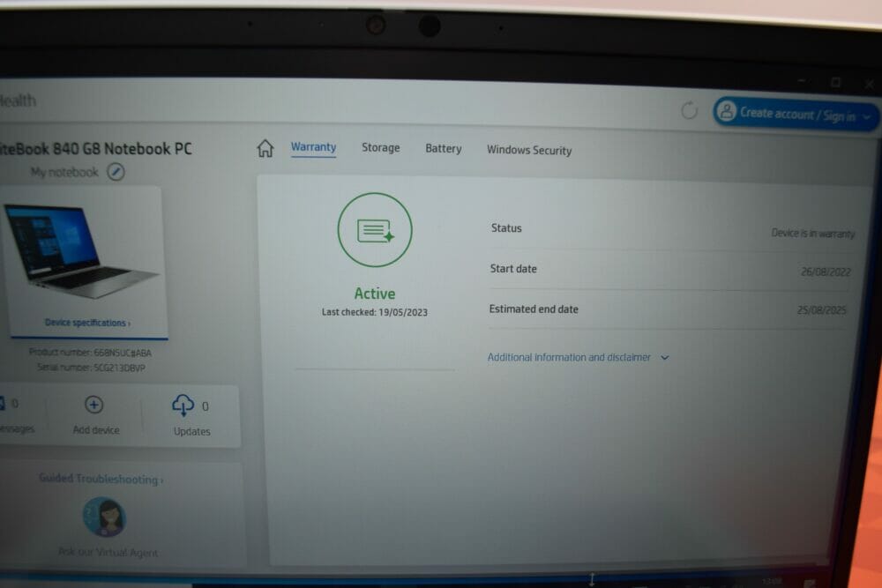Click the Add device plus icon
The width and height of the screenshot is (882, 588).
(x=94, y=405)
